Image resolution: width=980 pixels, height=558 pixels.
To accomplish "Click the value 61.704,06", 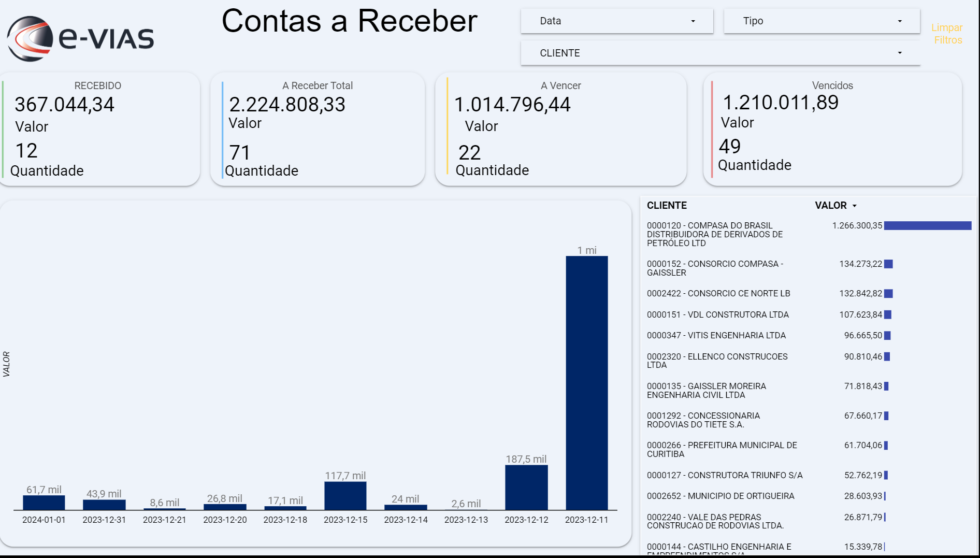I will pyautogui.click(x=863, y=446).
